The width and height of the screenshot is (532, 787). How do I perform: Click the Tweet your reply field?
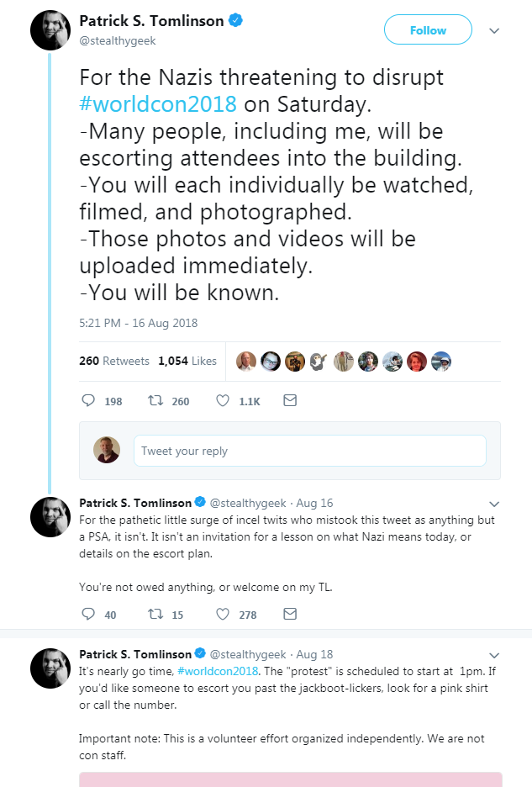(309, 451)
